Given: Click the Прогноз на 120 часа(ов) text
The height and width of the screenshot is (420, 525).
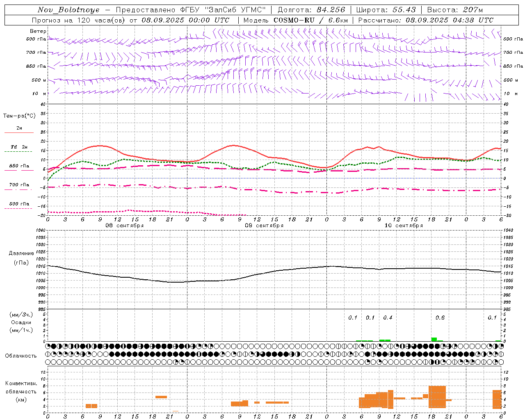Looking at the screenshot, I should pos(79,20).
